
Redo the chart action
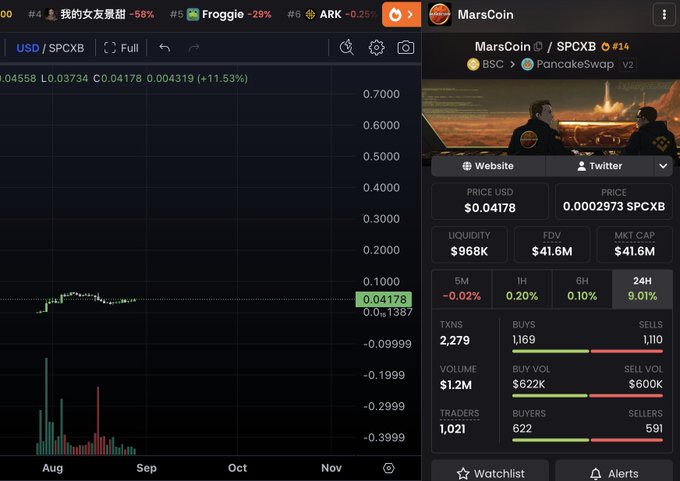click(x=194, y=48)
